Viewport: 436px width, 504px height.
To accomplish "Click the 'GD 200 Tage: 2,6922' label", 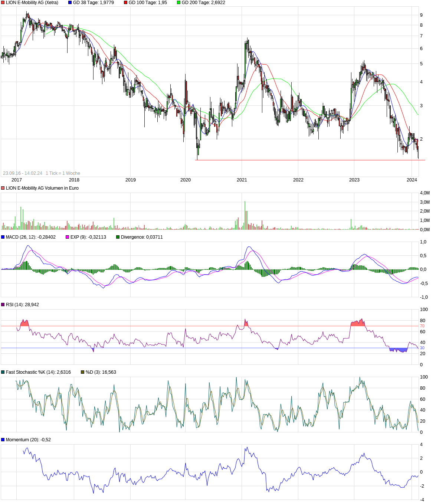I will [x=203, y=3].
